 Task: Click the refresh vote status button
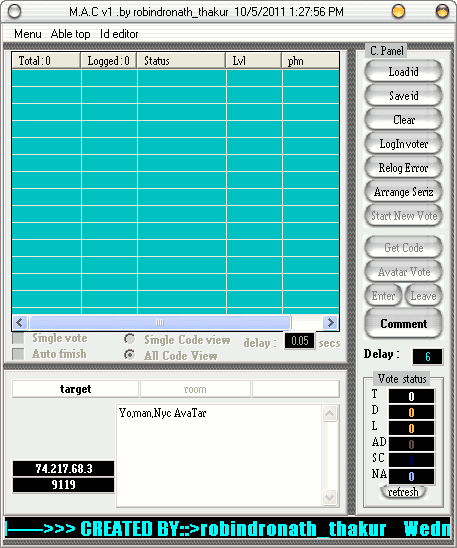click(x=403, y=492)
